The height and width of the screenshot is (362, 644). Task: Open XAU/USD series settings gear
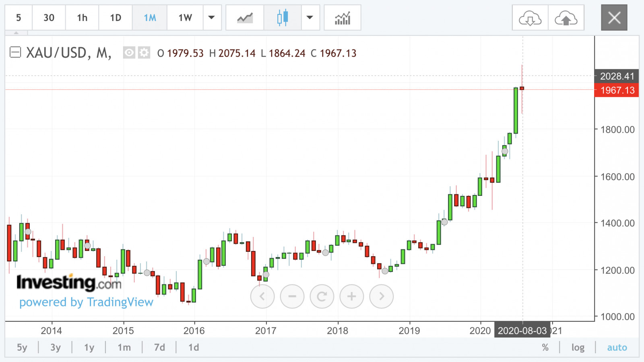click(x=144, y=53)
